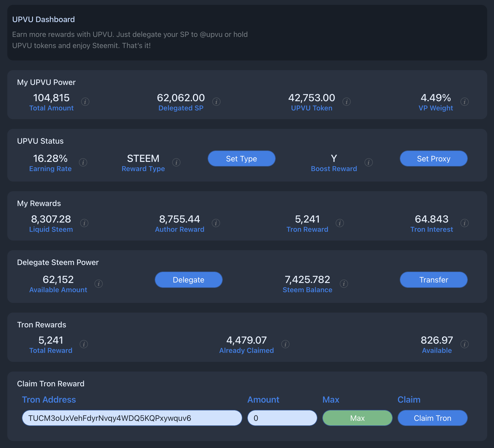Click the Claim Tron button
This screenshot has width=494, height=448.
[x=432, y=418]
